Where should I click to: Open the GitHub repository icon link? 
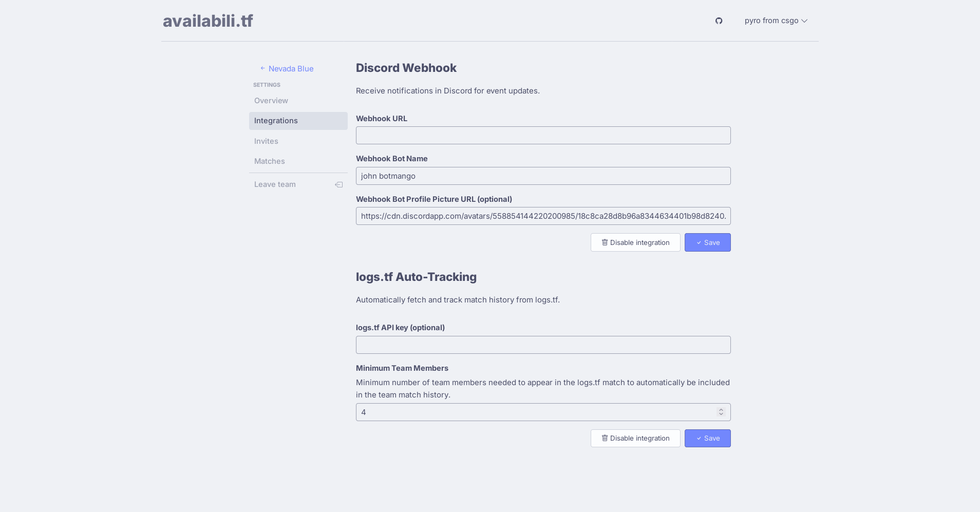point(719,21)
